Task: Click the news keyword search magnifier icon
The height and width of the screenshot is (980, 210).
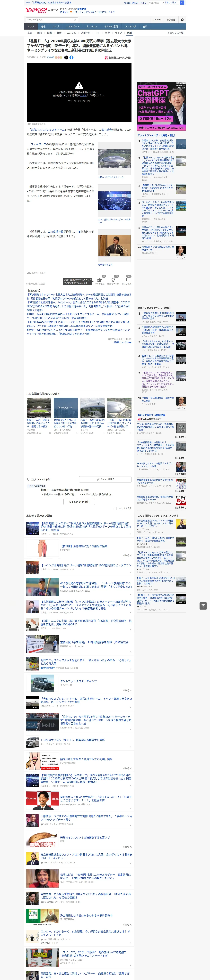Action: (75, 19)
